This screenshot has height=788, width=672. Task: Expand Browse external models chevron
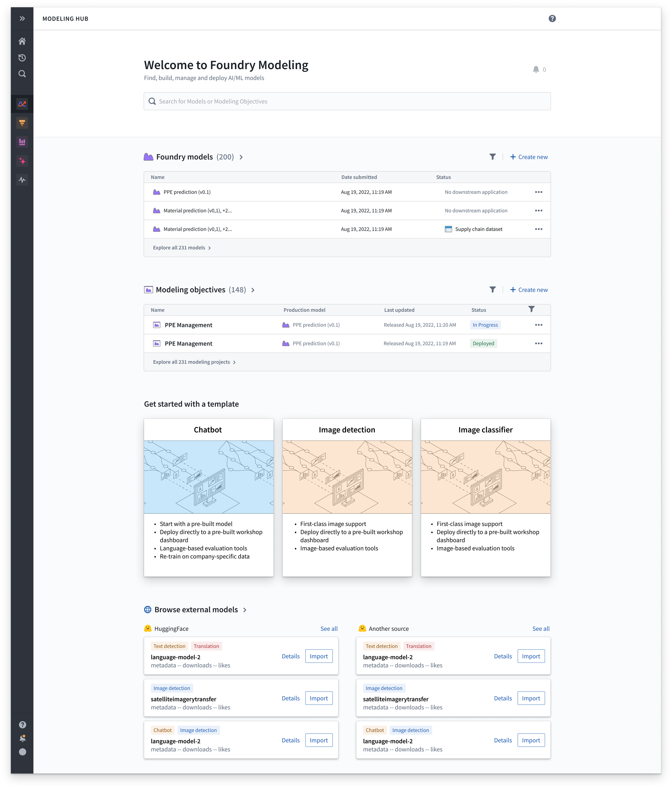click(245, 610)
